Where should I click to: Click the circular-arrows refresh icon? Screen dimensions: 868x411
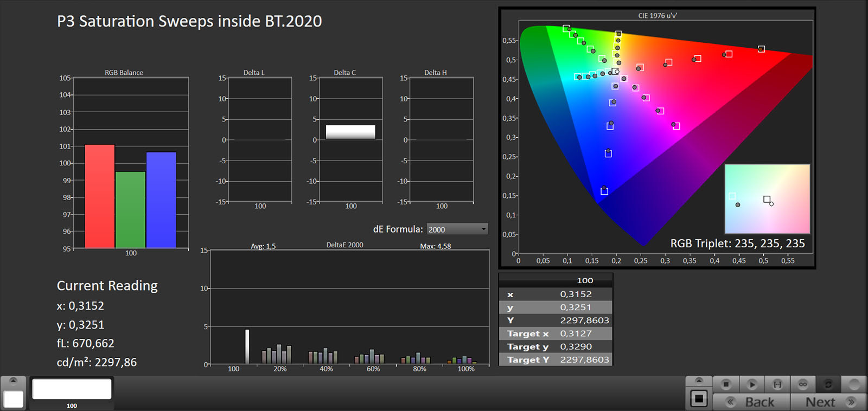click(x=828, y=384)
